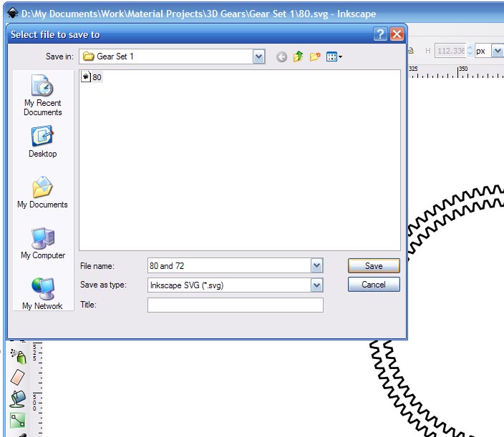The image size is (504, 437).
Task: Select the file named 80
Action: point(92,77)
